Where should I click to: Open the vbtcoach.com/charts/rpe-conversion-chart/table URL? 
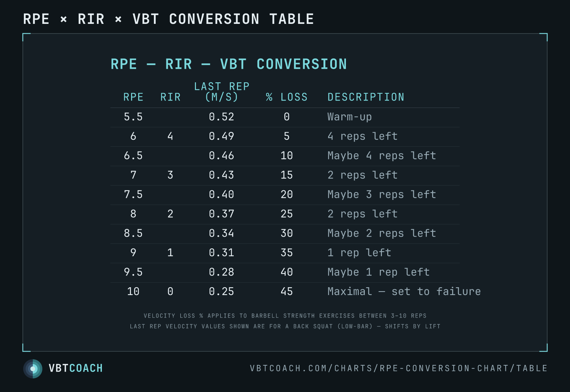[399, 368]
